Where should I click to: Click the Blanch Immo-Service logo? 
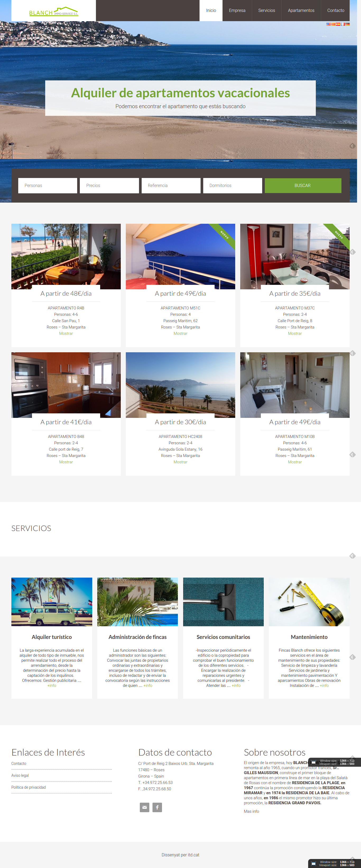(x=54, y=12)
